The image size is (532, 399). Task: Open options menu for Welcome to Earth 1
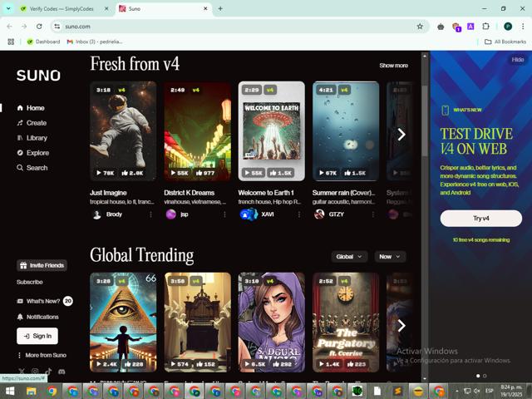coord(299,214)
